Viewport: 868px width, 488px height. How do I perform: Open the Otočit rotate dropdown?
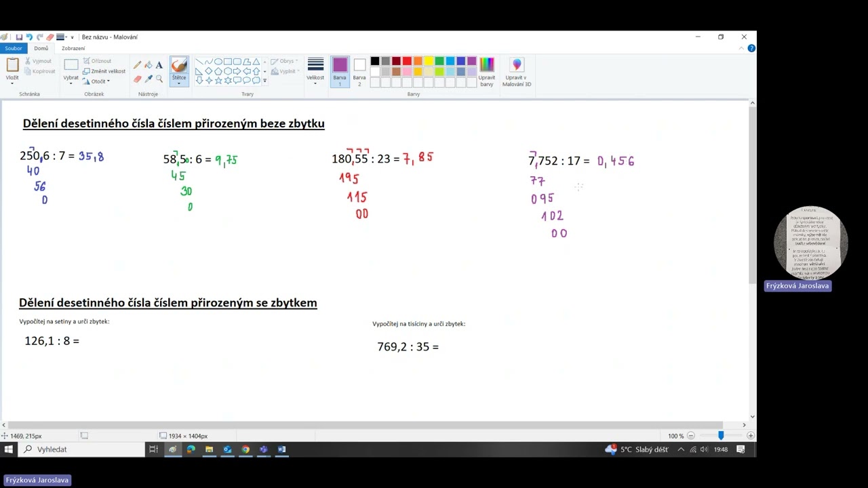(96, 81)
